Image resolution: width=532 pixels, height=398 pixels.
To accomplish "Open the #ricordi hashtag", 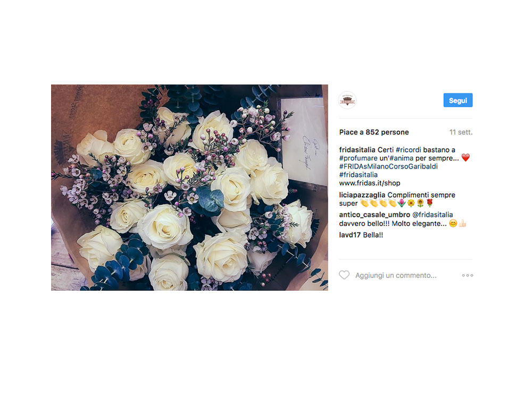I will [x=408, y=150].
